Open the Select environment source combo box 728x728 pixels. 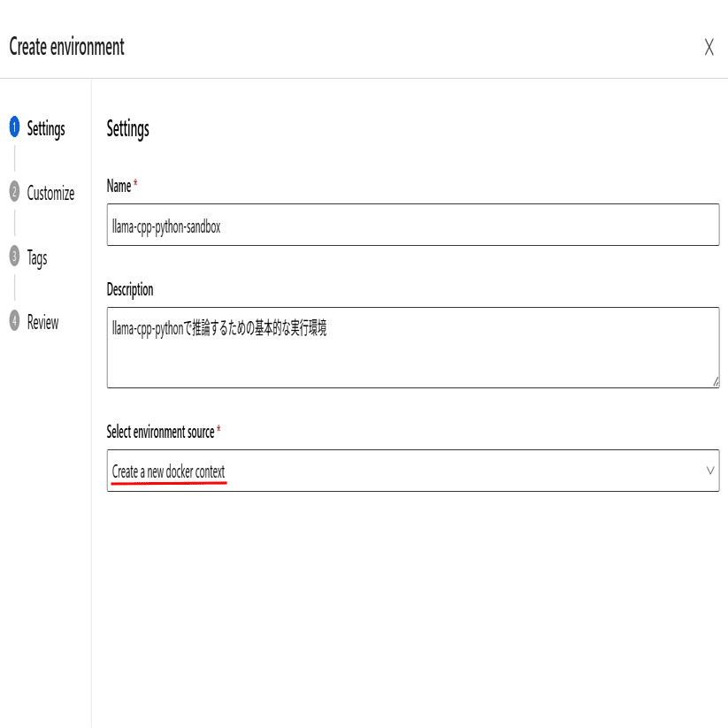(x=413, y=471)
